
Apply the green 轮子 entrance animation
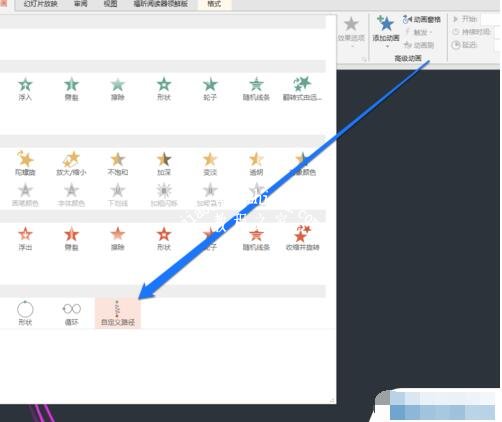point(210,89)
